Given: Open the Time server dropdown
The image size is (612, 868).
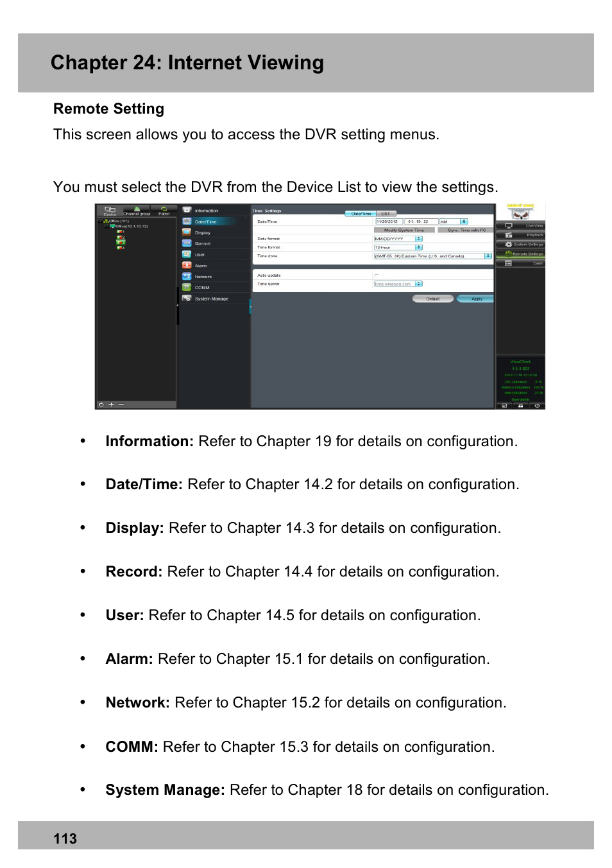Looking at the screenshot, I should pos(398,284).
